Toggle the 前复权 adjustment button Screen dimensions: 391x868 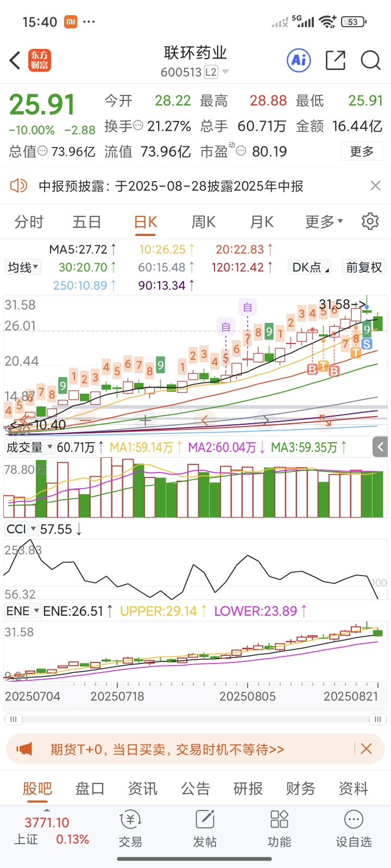pos(364,267)
